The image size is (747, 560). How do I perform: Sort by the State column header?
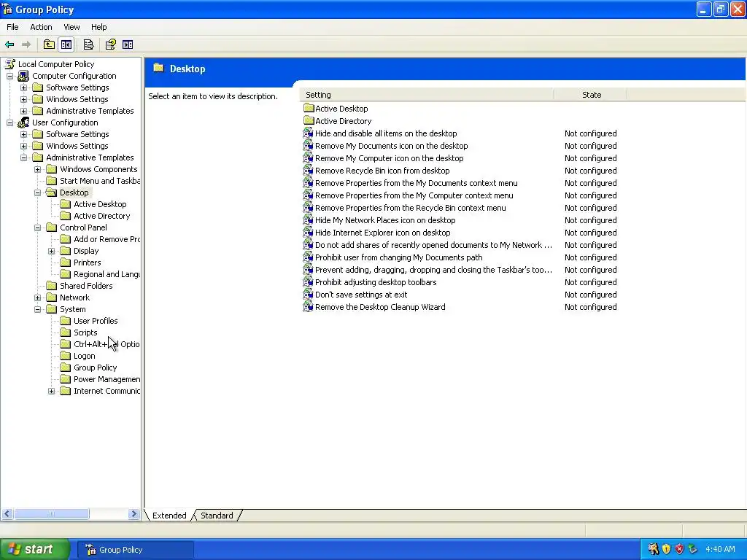591,95
